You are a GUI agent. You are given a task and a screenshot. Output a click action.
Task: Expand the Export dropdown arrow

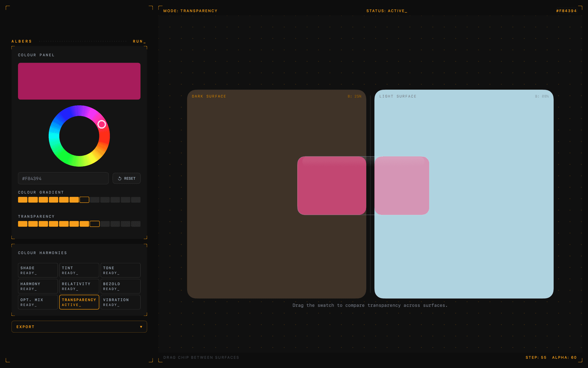[x=141, y=327]
